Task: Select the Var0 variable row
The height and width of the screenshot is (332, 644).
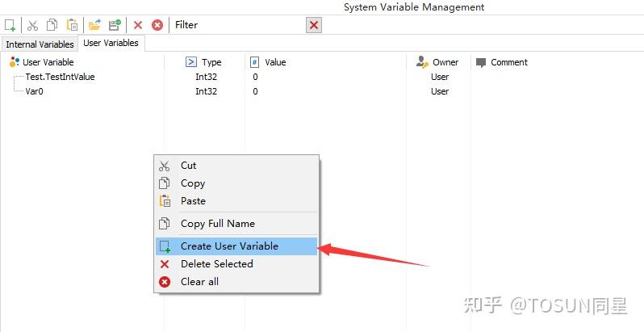Action: [34, 91]
